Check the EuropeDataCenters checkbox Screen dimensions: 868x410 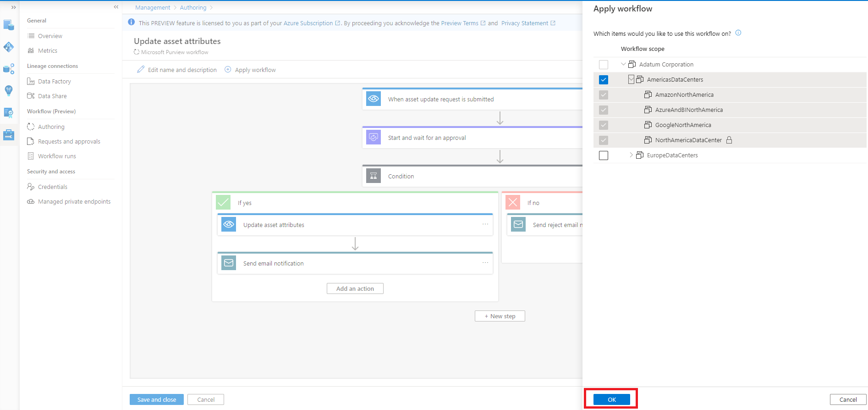click(x=604, y=155)
